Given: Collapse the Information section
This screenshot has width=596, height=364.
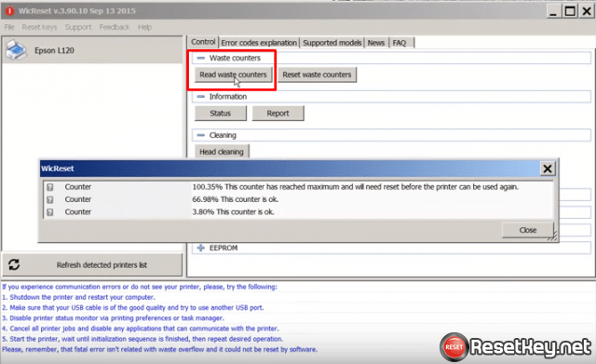Looking at the screenshot, I should tap(201, 97).
